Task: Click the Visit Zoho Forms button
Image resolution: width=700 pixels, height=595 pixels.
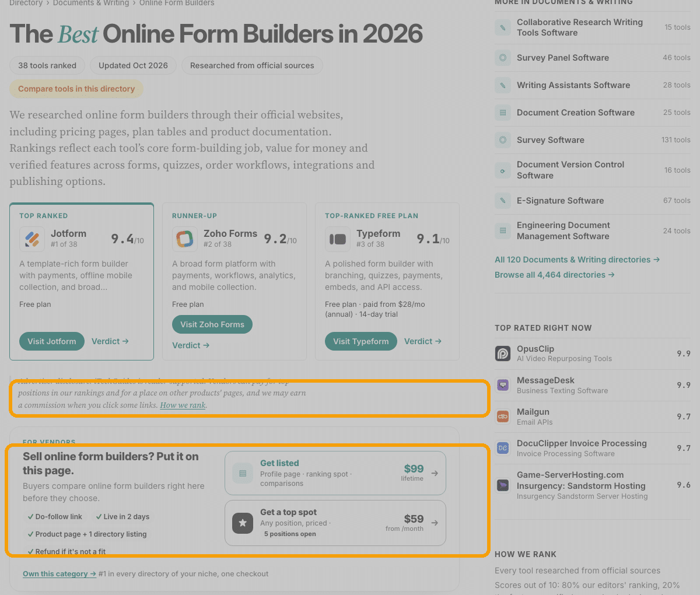Action: point(212,324)
